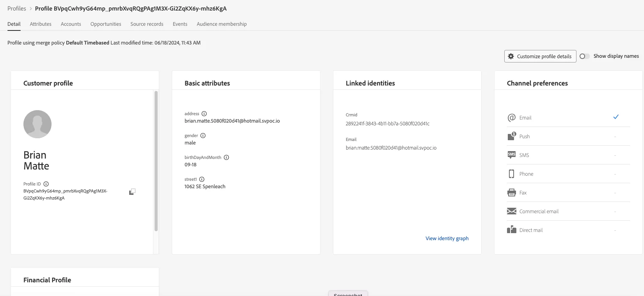Click the Commercial email envelope icon

pyautogui.click(x=511, y=211)
